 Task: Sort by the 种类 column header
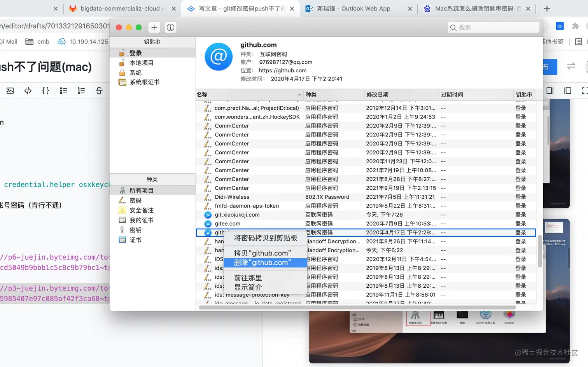pyautogui.click(x=334, y=94)
